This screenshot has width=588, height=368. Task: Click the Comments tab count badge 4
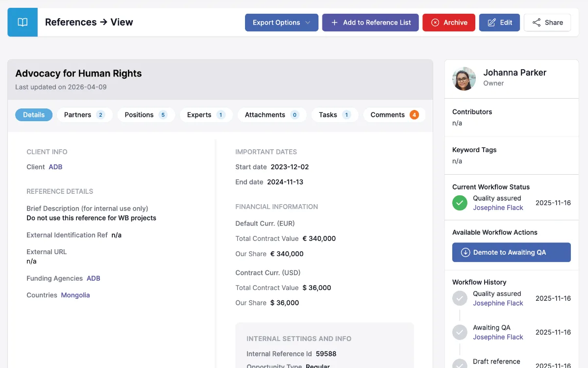coord(414,115)
